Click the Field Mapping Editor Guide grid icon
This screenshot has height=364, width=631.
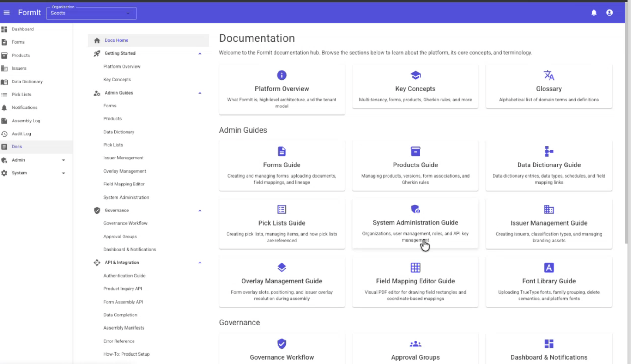415,268
